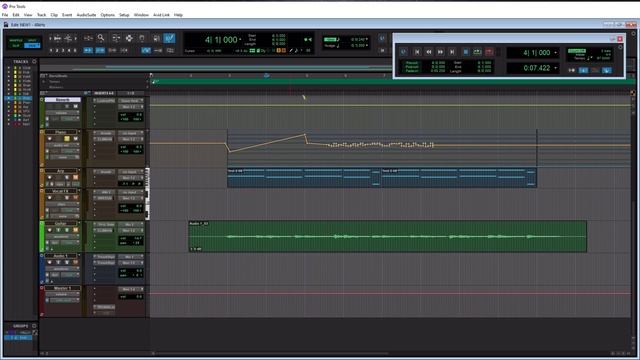Click the blue Audio 1 track color strip
The width and height of the screenshot is (640, 360).
click(42, 269)
